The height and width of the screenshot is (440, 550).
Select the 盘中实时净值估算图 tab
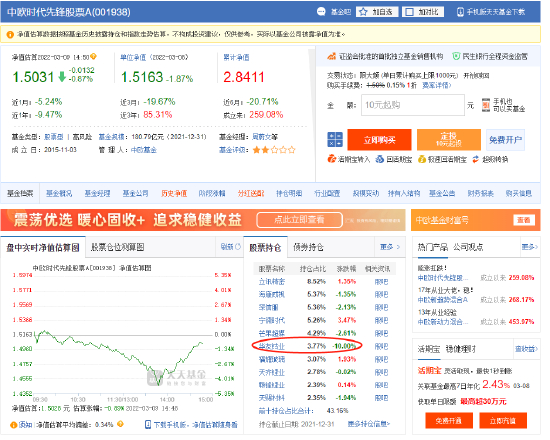(43, 247)
